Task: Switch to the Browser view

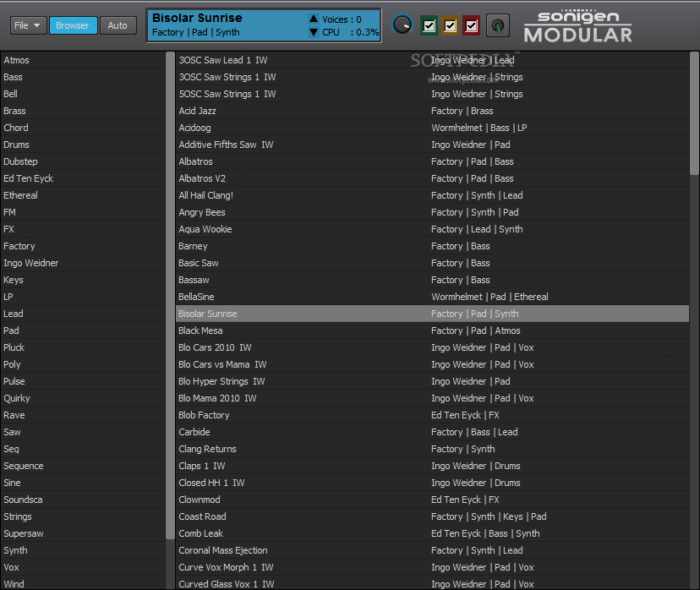Action: tap(74, 25)
